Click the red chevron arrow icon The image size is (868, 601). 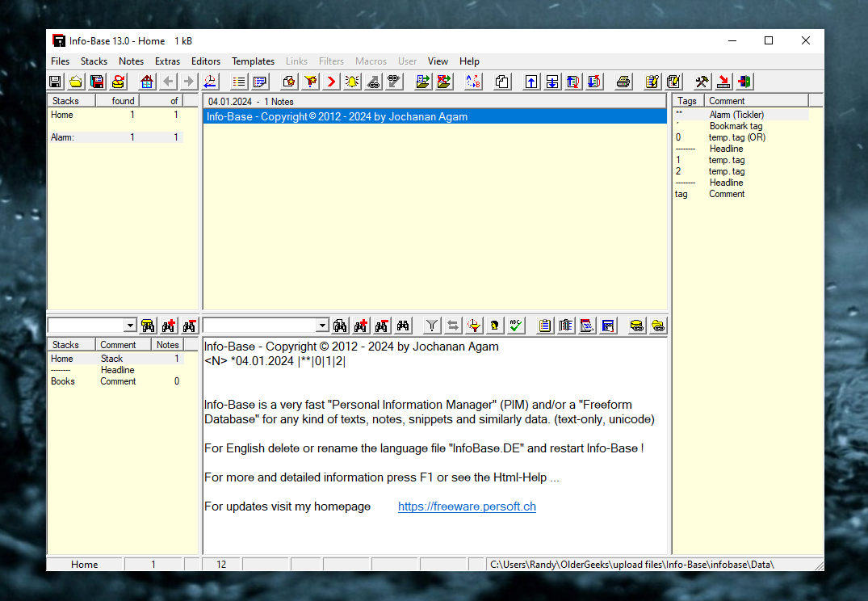point(331,82)
